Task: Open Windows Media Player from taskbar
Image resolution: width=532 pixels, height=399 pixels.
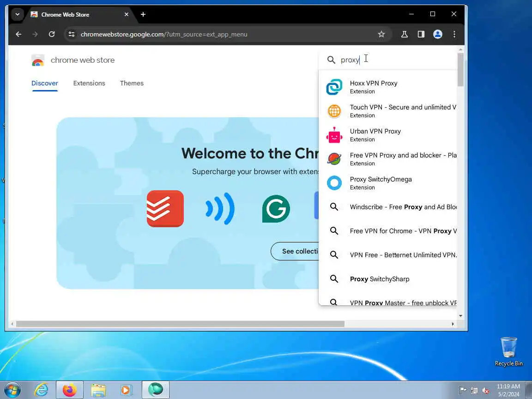Action: click(126, 390)
